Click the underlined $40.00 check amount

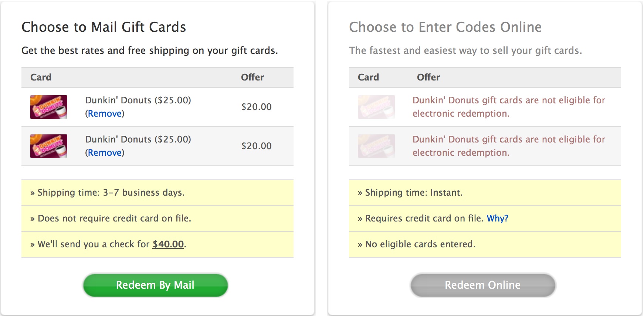[168, 244]
